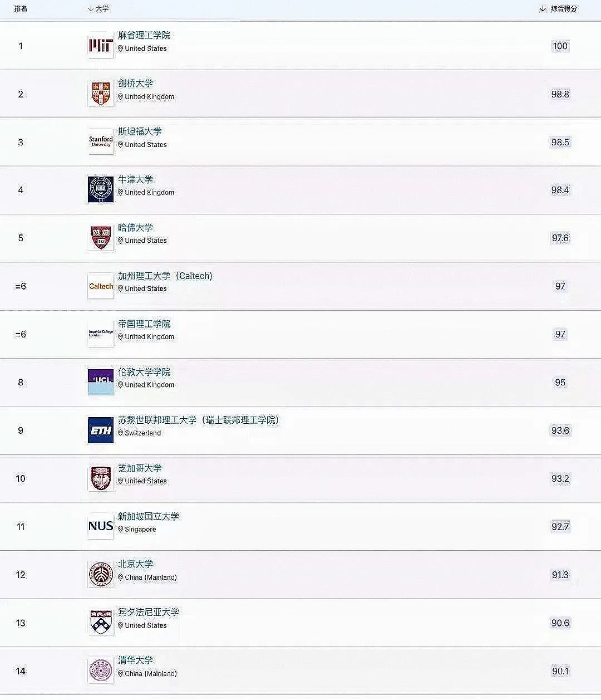Viewport: 601px width, 700px height.
Task: Click the Caltech logo thumbnail
Action: tap(101, 286)
